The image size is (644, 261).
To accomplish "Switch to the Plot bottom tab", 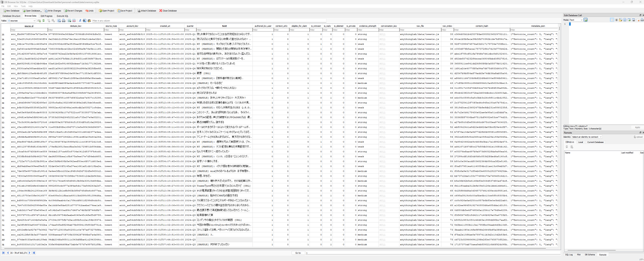I will [578, 255].
